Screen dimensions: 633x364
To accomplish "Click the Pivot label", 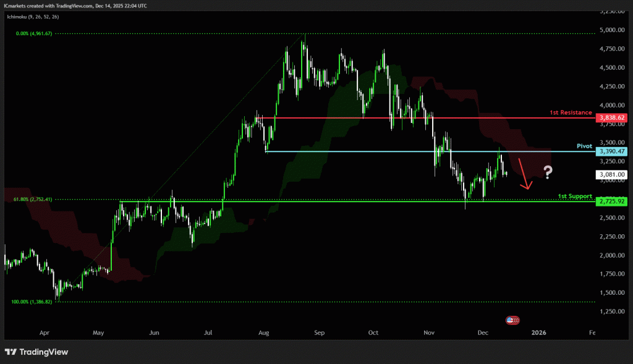I will click(584, 146).
